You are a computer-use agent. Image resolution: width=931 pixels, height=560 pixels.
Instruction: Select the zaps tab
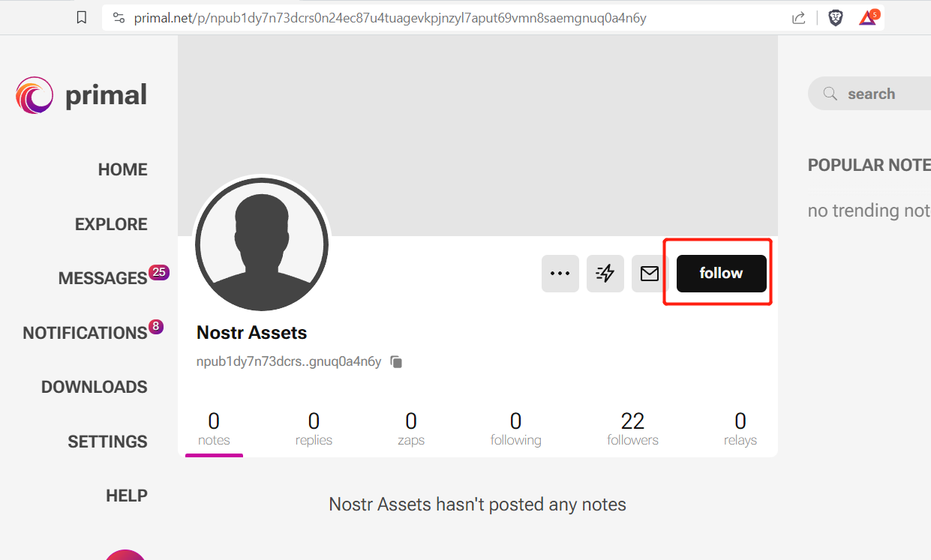411,430
